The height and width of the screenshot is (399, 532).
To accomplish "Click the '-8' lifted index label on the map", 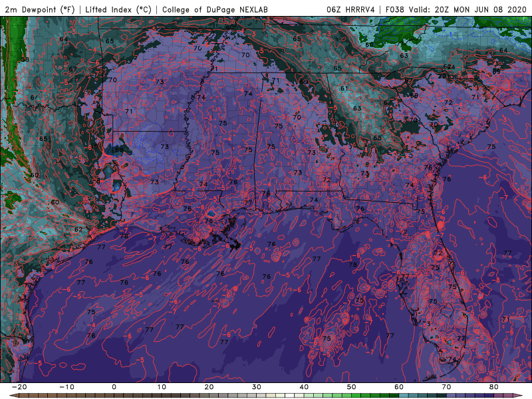I will click(x=495, y=280).
